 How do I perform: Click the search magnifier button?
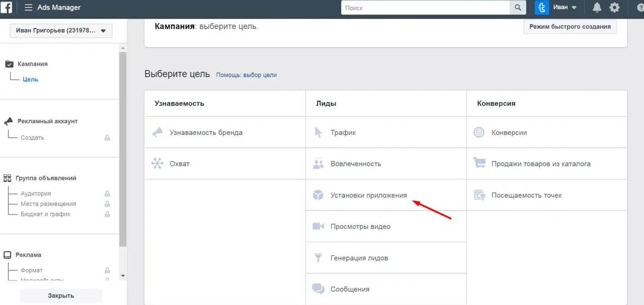tap(518, 8)
